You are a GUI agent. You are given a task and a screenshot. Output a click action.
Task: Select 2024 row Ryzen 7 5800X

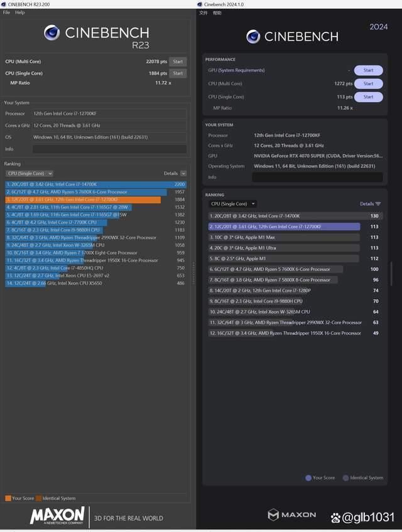tap(295, 280)
